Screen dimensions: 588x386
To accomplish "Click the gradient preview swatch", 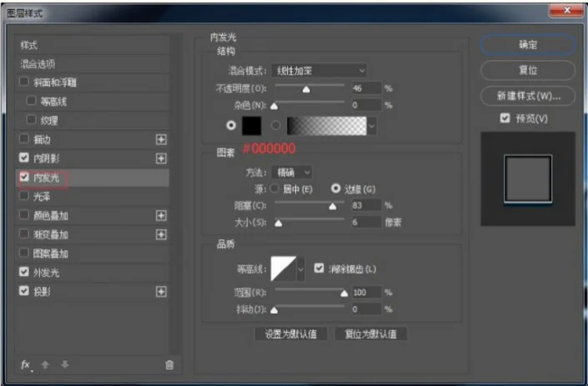I will click(x=327, y=126).
